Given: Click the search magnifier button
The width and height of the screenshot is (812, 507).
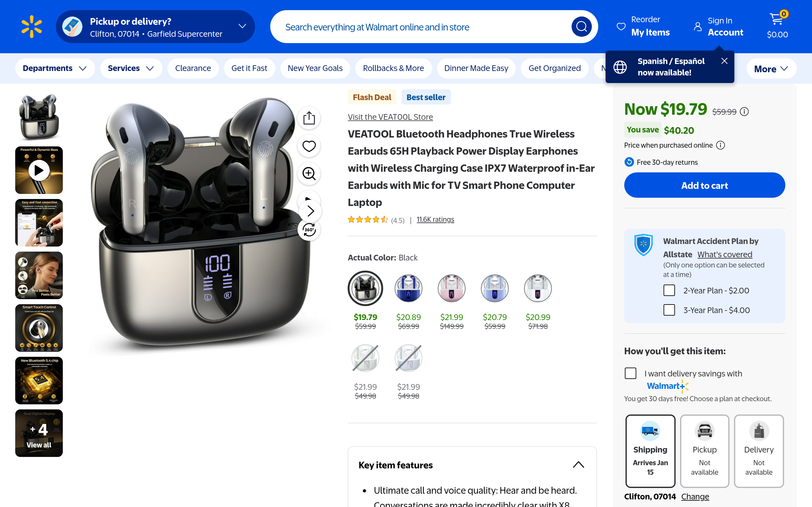Looking at the screenshot, I should click(x=581, y=27).
